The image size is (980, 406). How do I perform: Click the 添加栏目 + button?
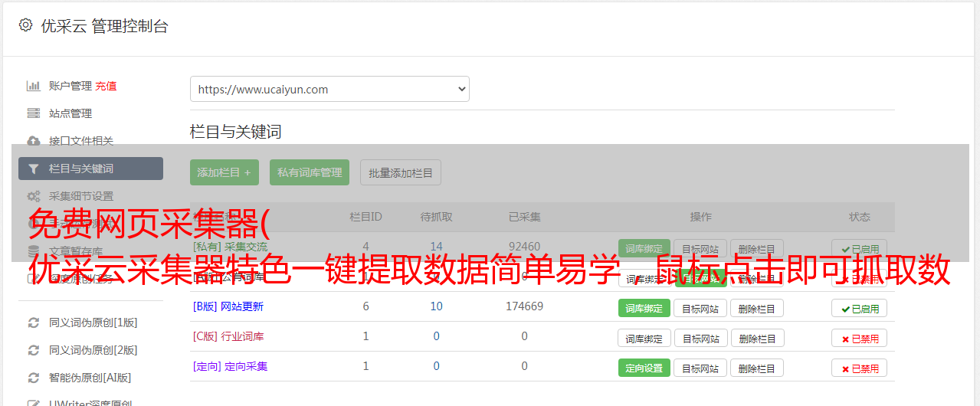tap(225, 172)
